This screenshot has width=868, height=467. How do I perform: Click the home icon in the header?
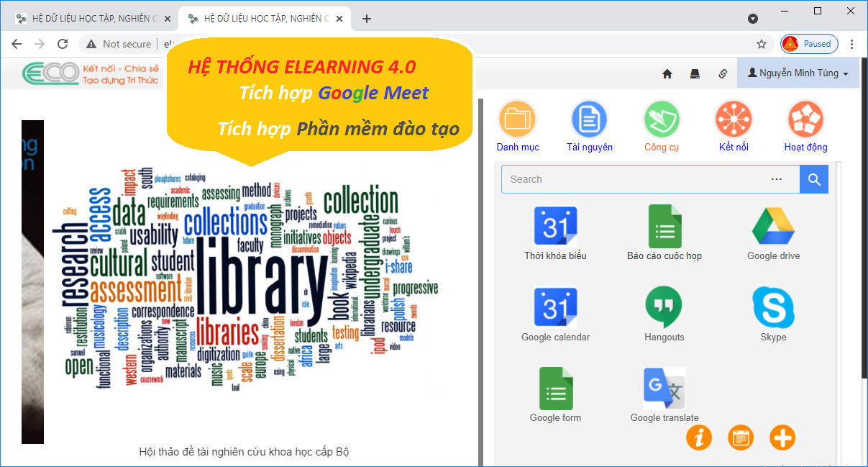[667, 73]
